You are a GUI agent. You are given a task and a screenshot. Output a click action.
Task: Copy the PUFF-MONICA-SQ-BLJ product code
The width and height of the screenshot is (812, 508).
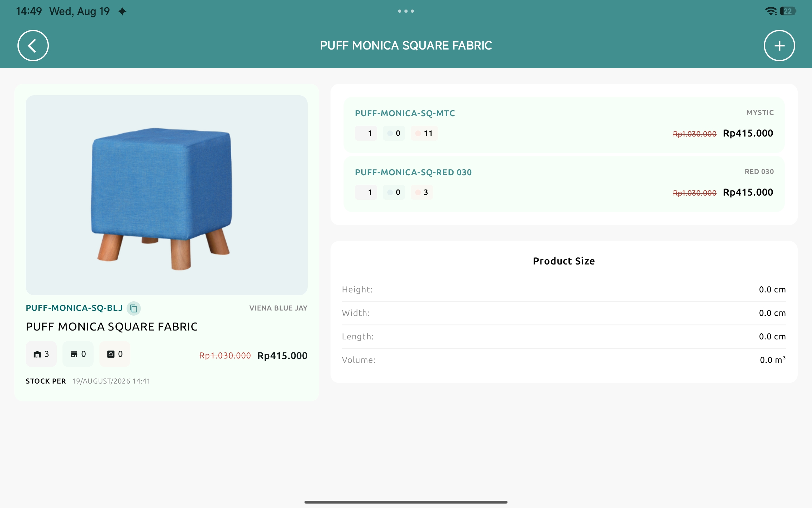[x=134, y=308]
